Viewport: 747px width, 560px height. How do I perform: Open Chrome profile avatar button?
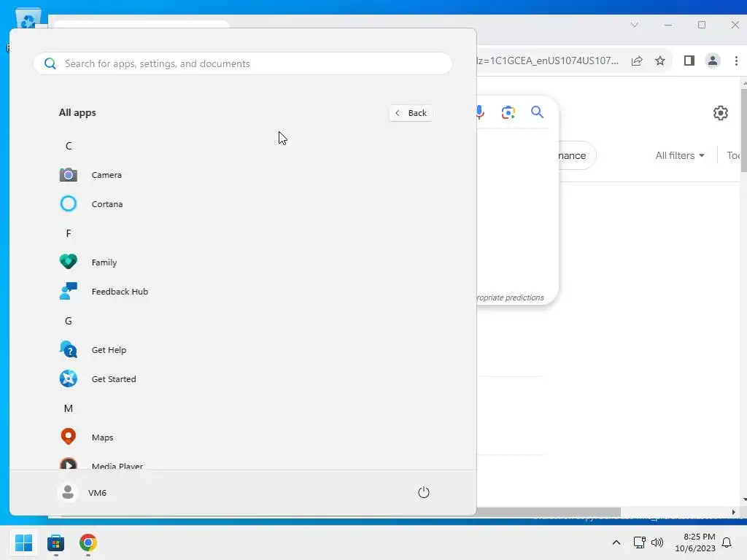click(713, 61)
